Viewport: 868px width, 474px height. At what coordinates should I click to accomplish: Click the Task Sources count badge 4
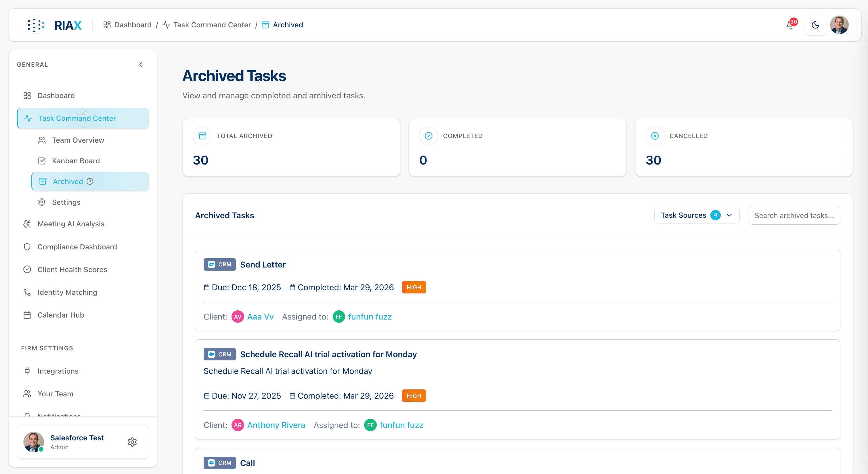(715, 215)
